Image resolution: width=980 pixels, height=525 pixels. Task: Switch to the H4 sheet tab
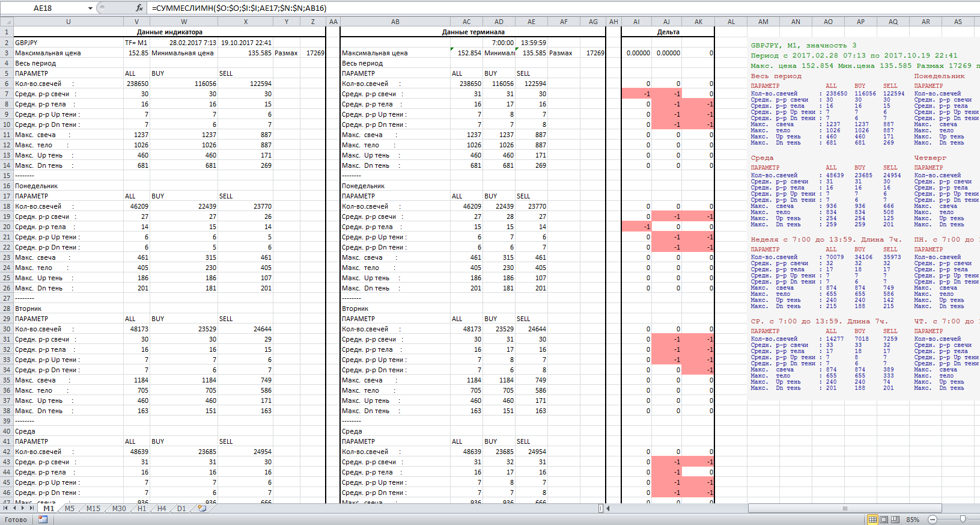pos(162,509)
